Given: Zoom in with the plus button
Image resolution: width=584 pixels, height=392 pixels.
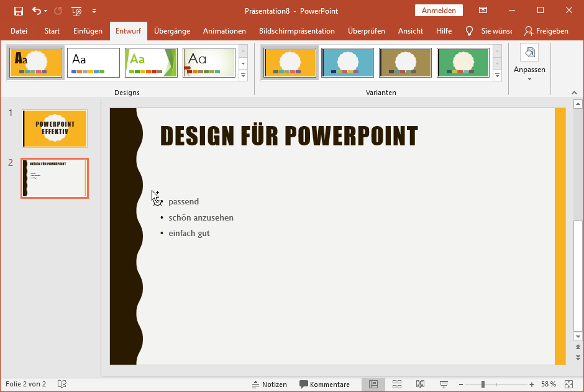Looking at the screenshot, I should click(x=531, y=385).
